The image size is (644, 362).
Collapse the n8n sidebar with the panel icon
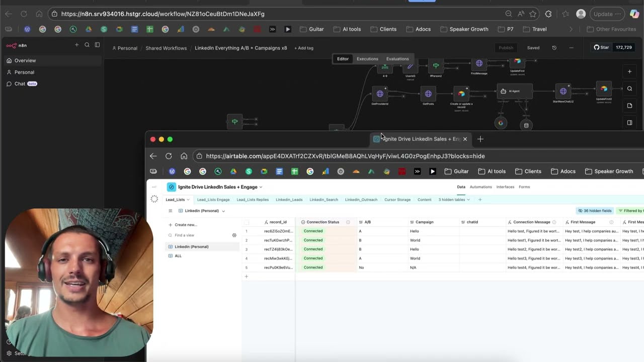97,45
